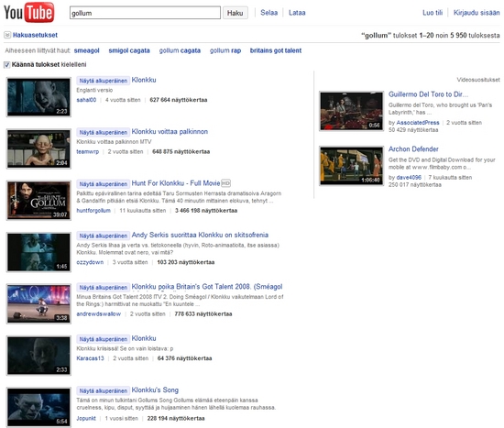The height and width of the screenshot is (428, 504).
Task: Click Näytä alkuperäinen for Hunt For Klonkku
Action: 103,184
